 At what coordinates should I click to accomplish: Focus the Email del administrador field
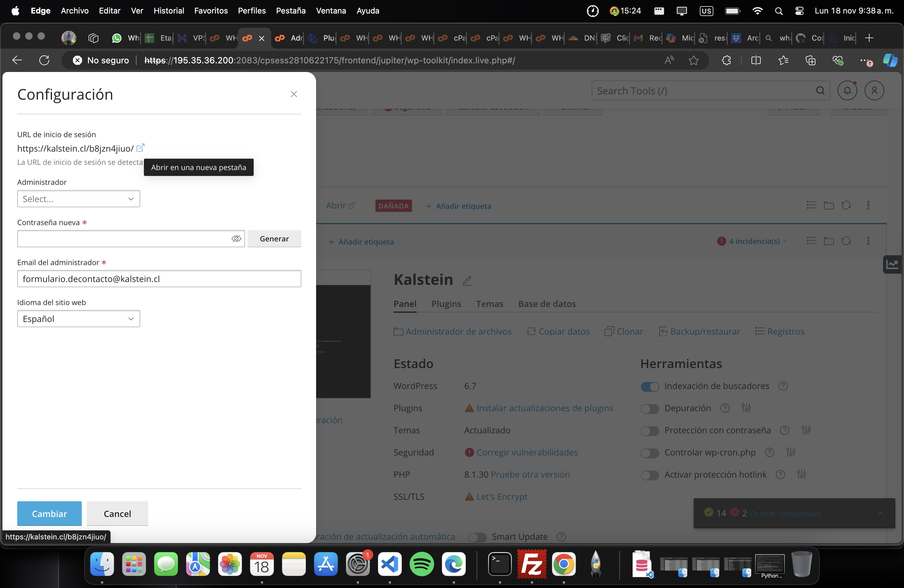point(159,279)
